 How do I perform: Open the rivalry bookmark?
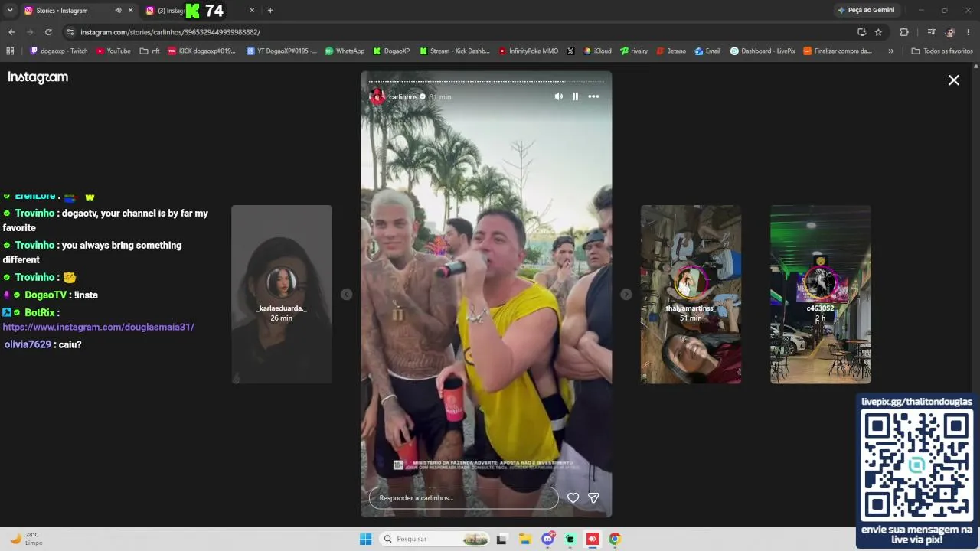coord(634,51)
